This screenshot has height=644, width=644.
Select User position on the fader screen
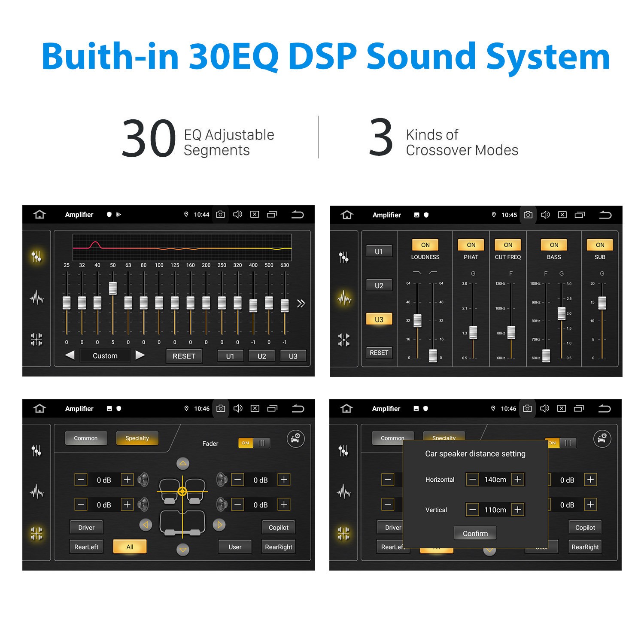tap(235, 547)
